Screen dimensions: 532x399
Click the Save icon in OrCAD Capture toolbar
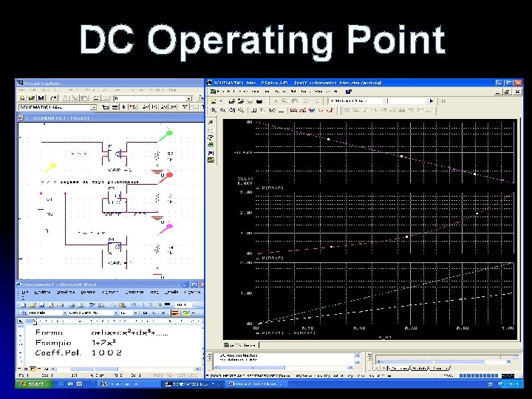click(41, 98)
